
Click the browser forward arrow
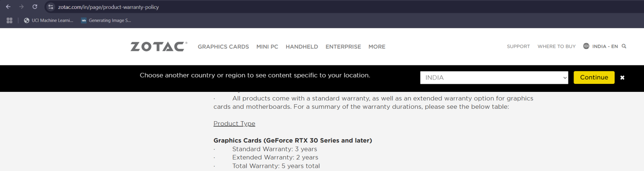(x=21, y=7)
